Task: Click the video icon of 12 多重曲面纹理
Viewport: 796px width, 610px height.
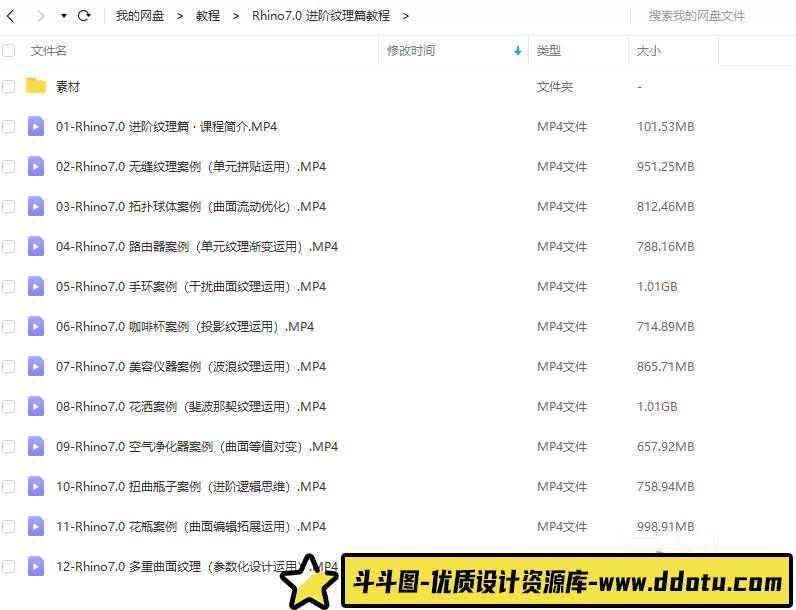Action: tap(36, 566)
